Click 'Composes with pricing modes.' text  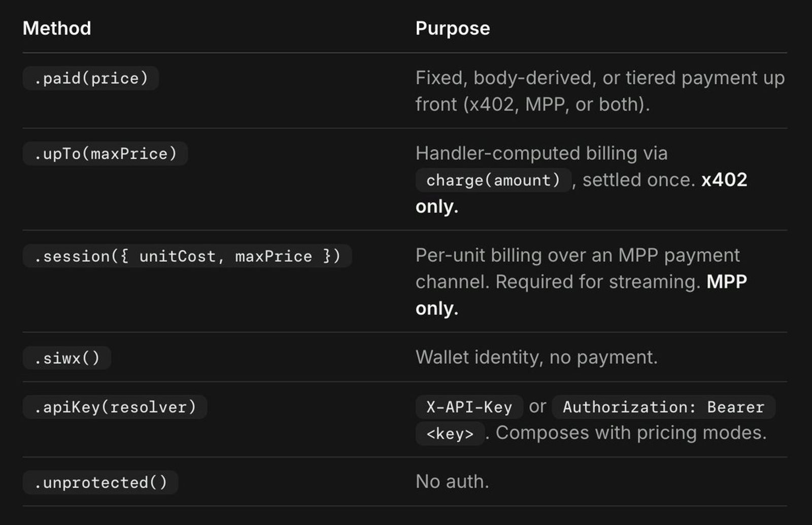click(x=631, y=433)
